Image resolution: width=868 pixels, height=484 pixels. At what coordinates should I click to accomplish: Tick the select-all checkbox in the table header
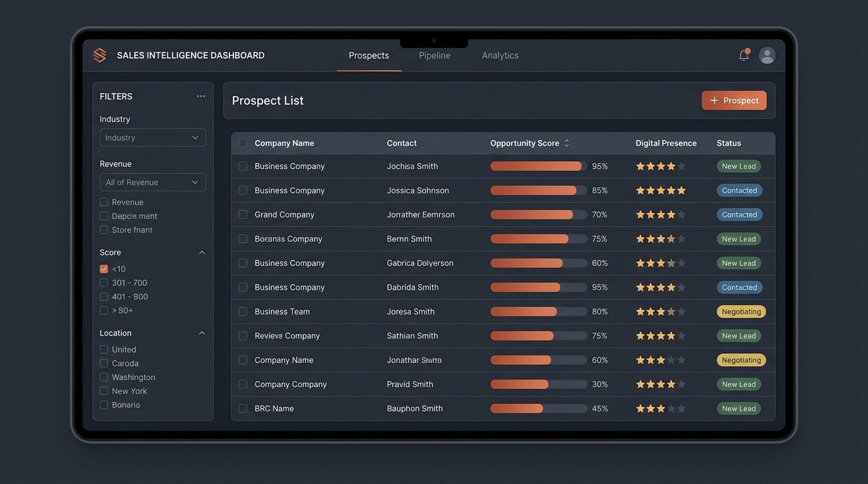click(243, 143)
